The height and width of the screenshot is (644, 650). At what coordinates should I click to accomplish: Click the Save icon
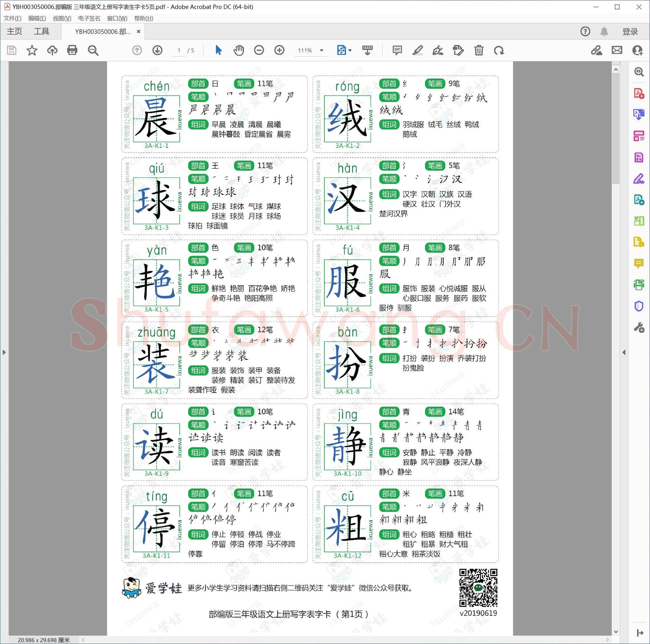coord(12,50)
